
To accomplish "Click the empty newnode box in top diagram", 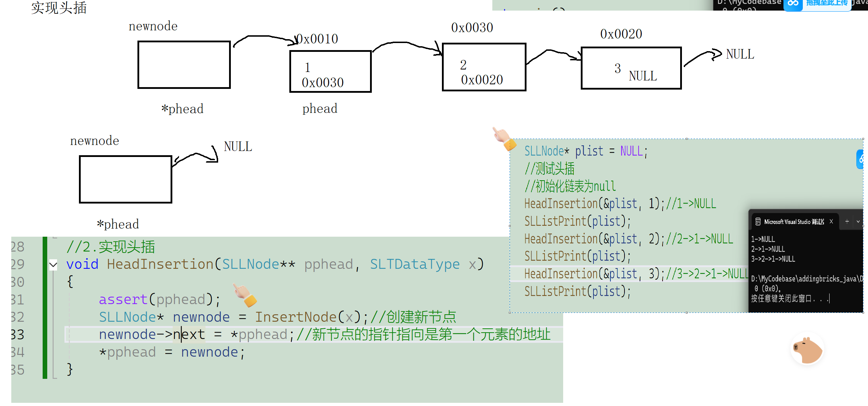I will pos(184,65).
